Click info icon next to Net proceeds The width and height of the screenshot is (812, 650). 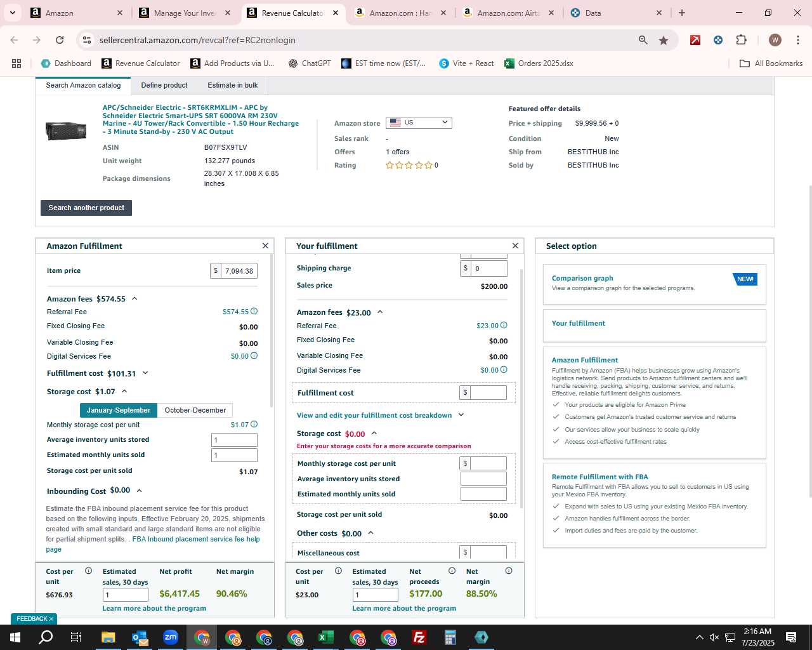click(452, 571)
